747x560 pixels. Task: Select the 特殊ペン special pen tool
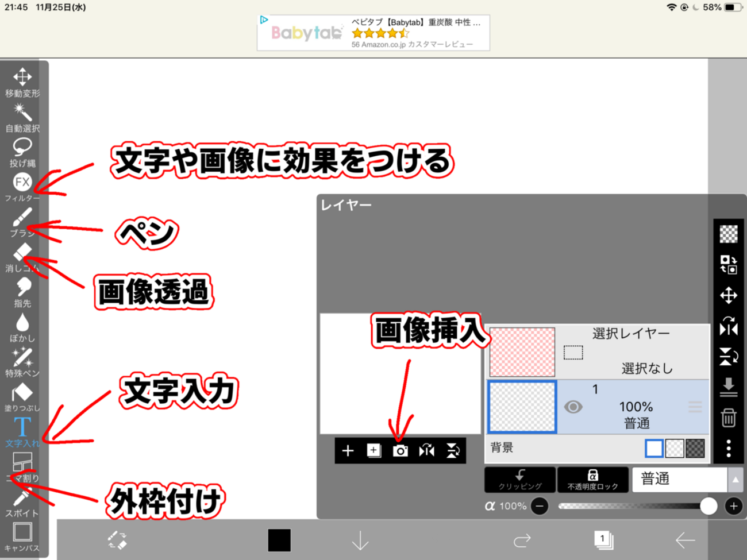[x=22, y=363]
